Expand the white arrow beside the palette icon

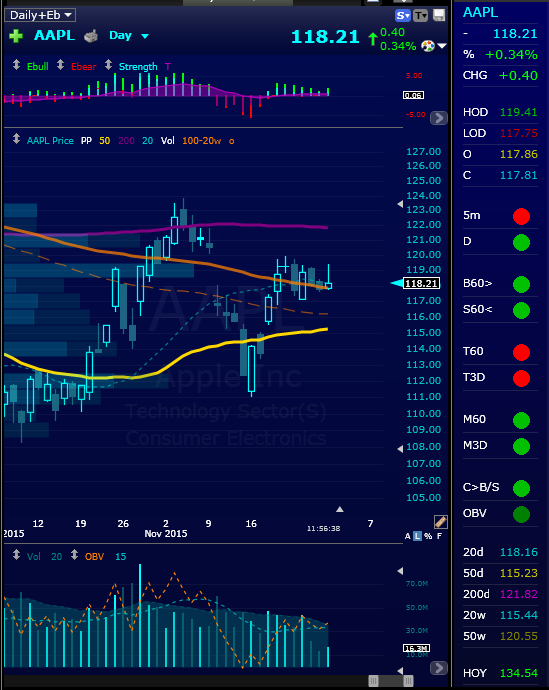[442, 46]
